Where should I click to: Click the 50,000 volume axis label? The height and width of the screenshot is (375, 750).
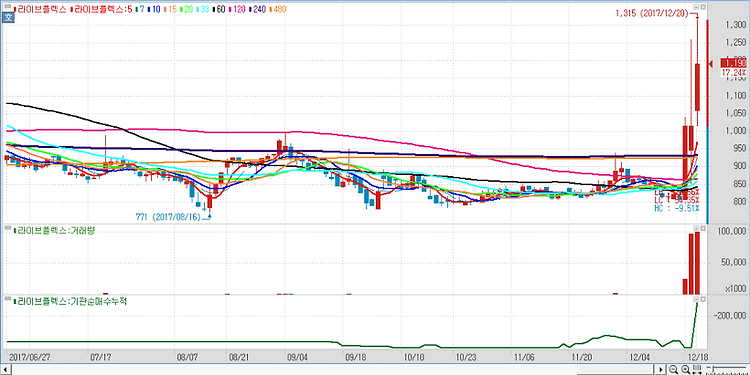tap(735, 262)
